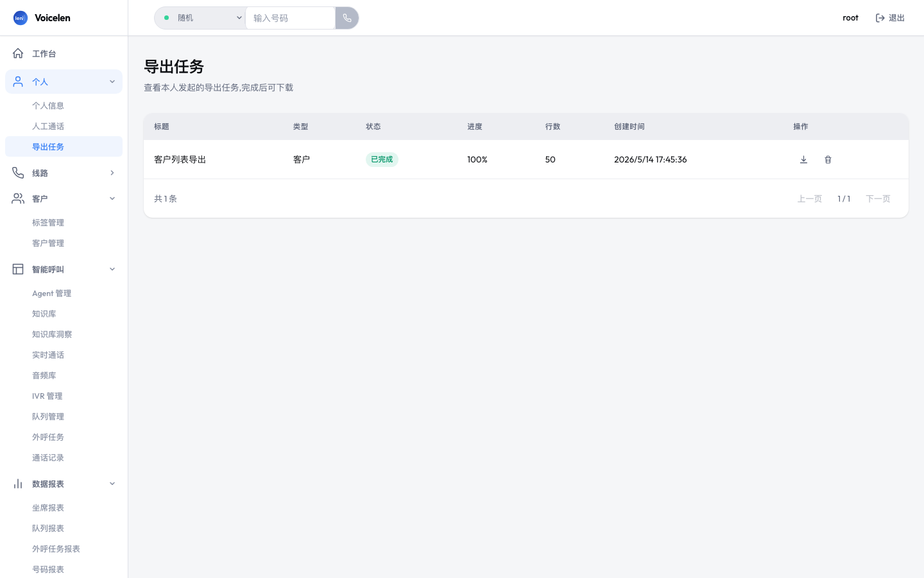Click the layout icon beside 智能呼叫
The width and height of the screenshot is (924, 578).
coord(18,269)
